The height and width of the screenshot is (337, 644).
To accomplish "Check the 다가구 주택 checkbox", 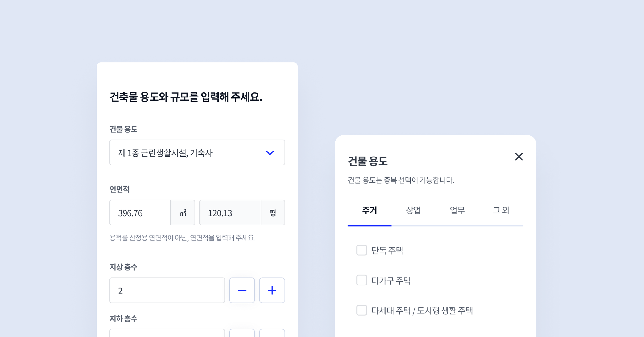I will [362, 280].
